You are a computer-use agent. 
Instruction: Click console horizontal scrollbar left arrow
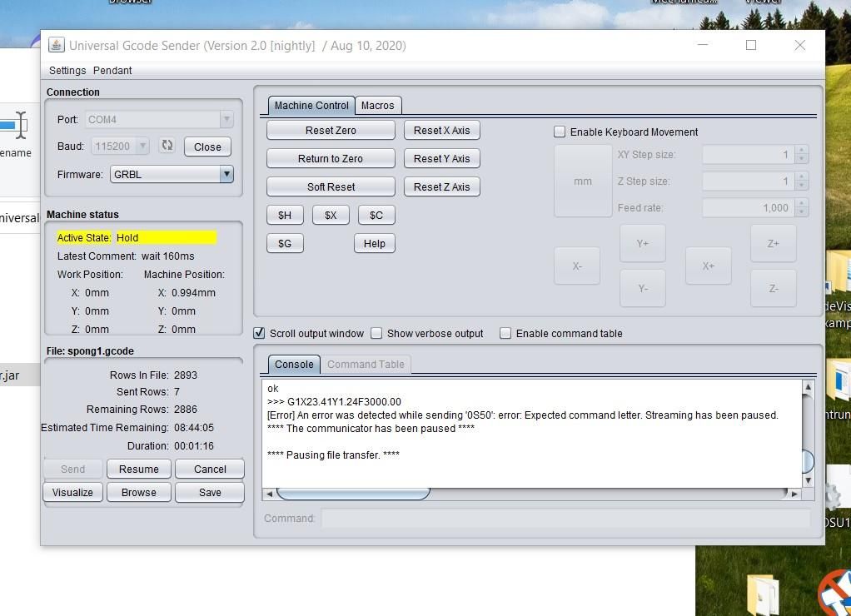coord(269,494)
